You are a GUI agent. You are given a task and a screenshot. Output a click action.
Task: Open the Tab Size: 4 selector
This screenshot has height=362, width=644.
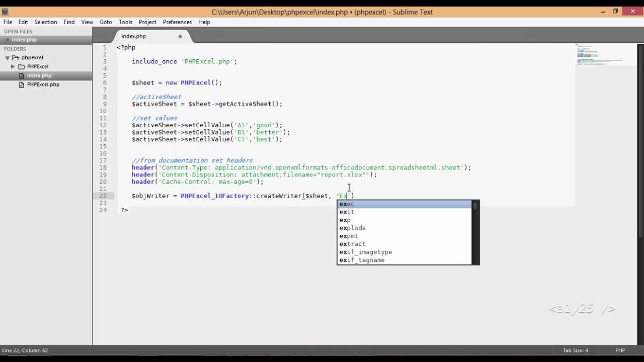pos(575,350)
